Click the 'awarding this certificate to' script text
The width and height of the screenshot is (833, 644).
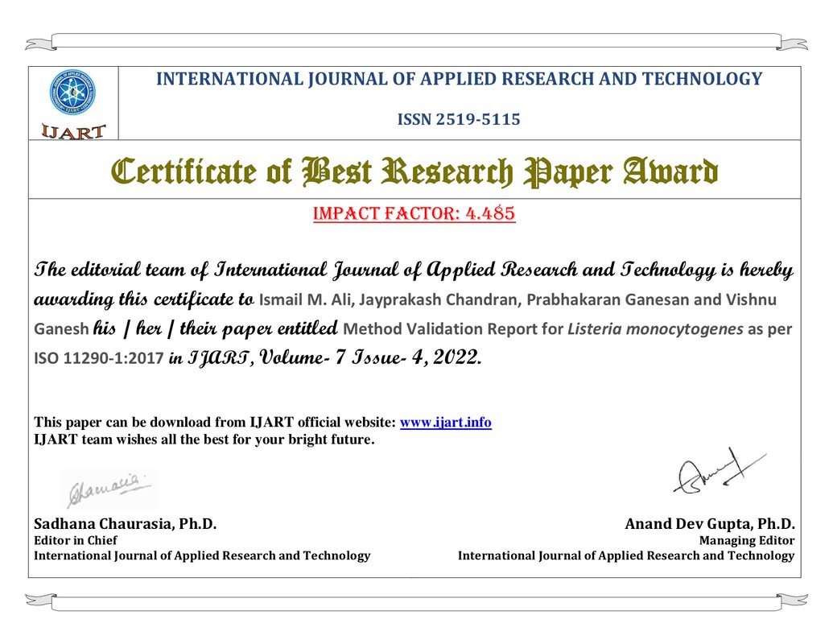144,299
